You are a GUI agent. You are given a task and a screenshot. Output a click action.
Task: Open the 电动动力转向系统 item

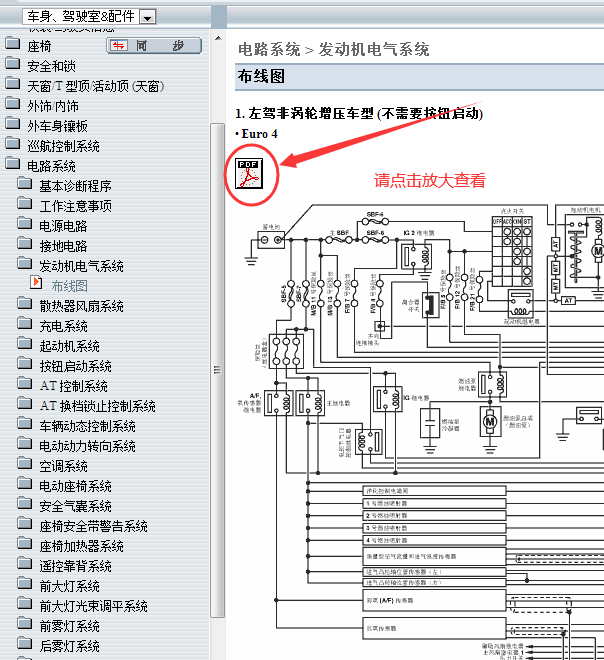[x=88, y=446]
